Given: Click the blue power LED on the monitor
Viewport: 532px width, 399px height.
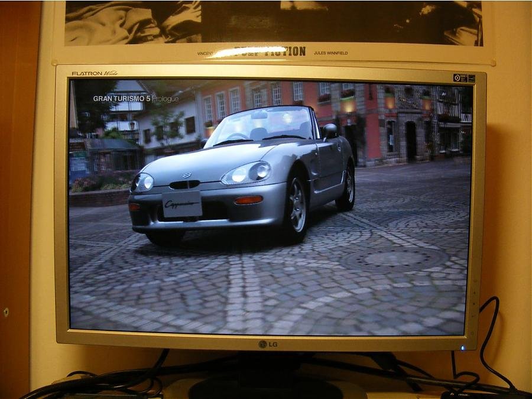Looking at the screenshot, I should pos(462,348).
